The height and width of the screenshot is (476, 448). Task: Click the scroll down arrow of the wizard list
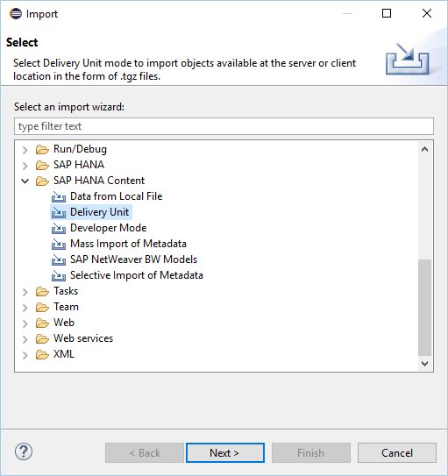(424, 364)
